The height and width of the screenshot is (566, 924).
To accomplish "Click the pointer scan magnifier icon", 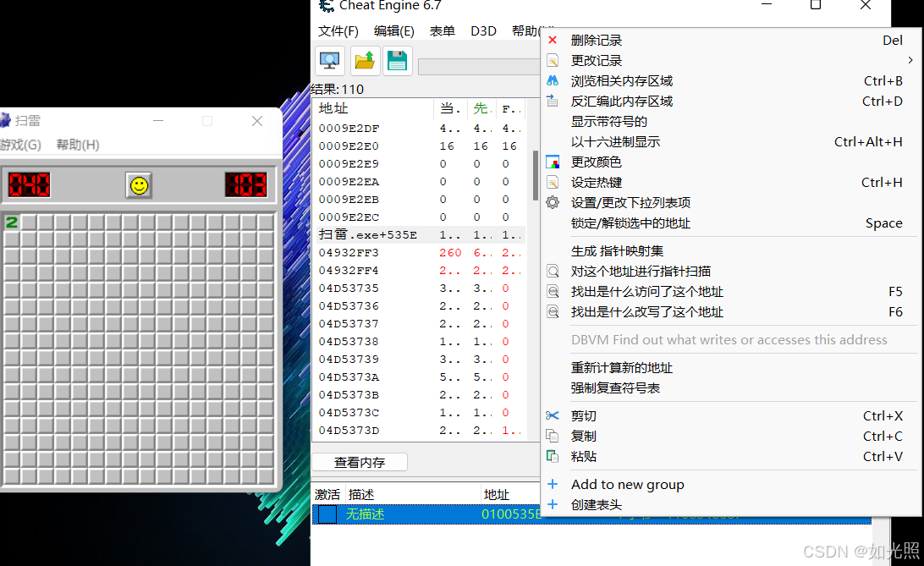I will [x=553, y=271].
